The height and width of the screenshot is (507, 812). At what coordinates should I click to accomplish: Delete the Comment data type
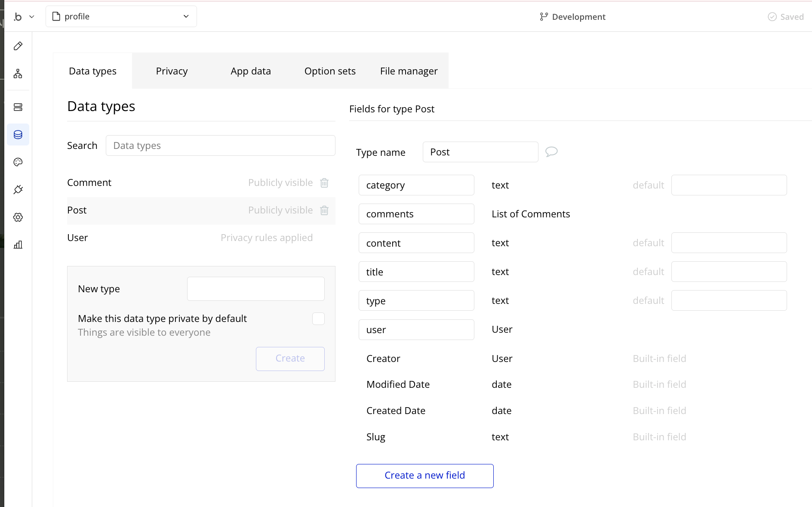tap(324, 183)
